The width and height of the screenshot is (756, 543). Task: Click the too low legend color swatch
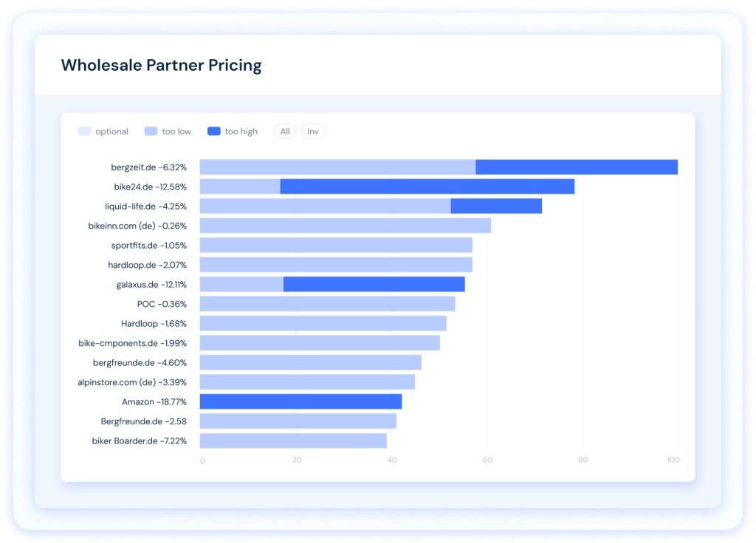tap(151, 131)
